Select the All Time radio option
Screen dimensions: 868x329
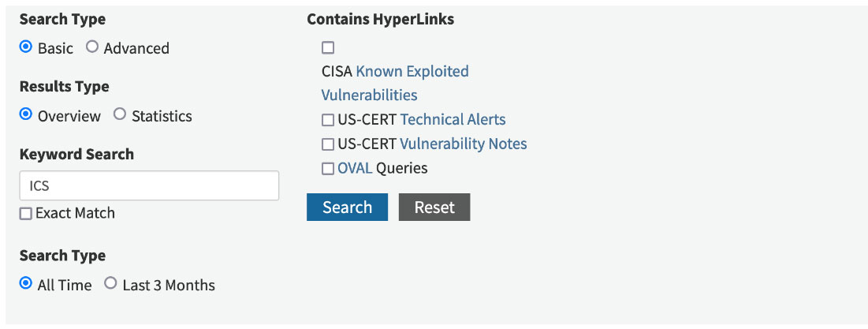26,284
